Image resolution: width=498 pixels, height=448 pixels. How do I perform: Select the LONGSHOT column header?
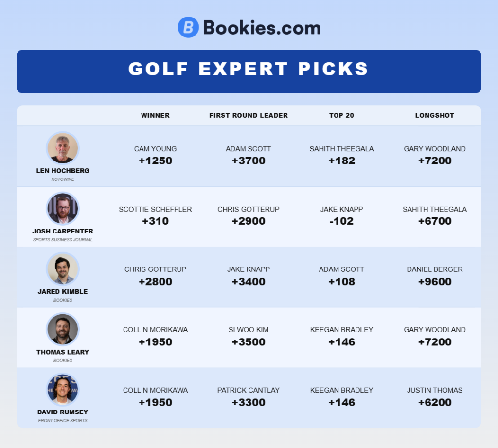(435, 116)
